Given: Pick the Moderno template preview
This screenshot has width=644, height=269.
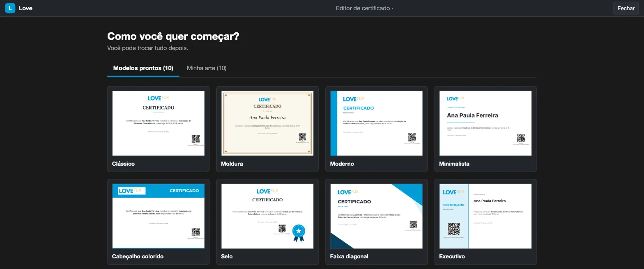Looking at the screenshot, I should 377,123.
